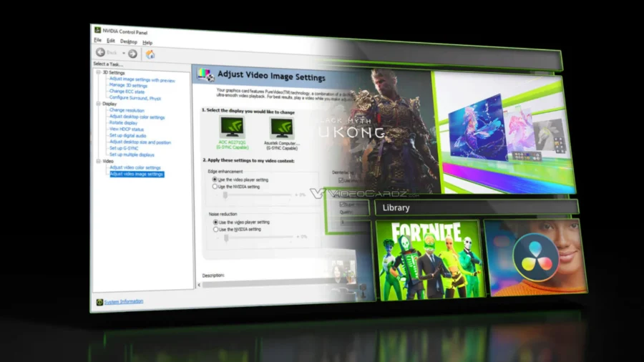Open Change resolution
644x362 pixels.
(x=127, y=110)
